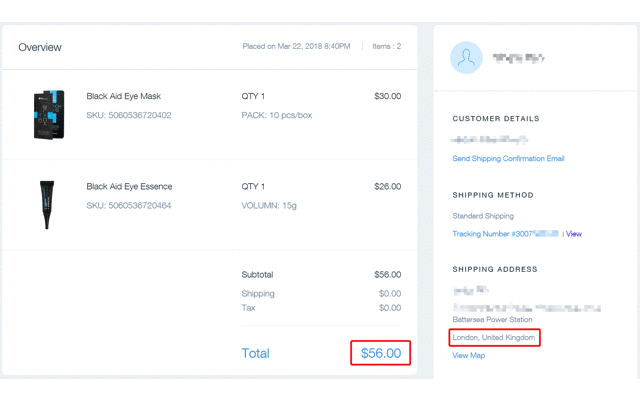The width and height of the screenshot is (640, 400).
Task: Click the Overview heading
Action: click(40, 47)
